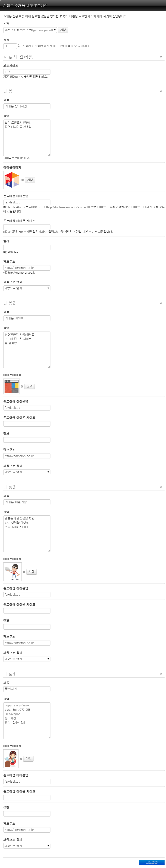The width and height of the screenshot is (166, 868).
Task: Click 코드생성 button to generate code
Action: (151, 862)
